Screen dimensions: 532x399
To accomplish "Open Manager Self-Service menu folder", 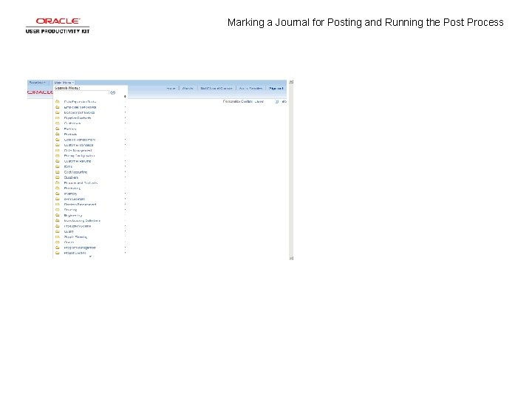I will tap(79, 112).
